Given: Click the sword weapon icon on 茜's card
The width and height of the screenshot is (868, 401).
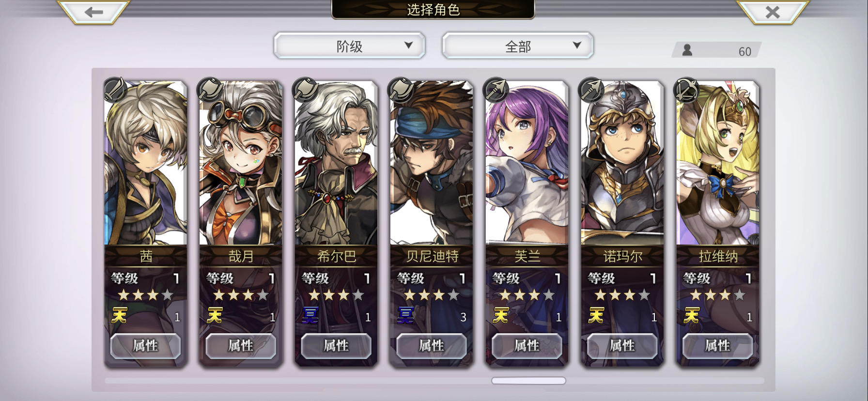Looking at the screenshot, I should [x=115, y=89].
